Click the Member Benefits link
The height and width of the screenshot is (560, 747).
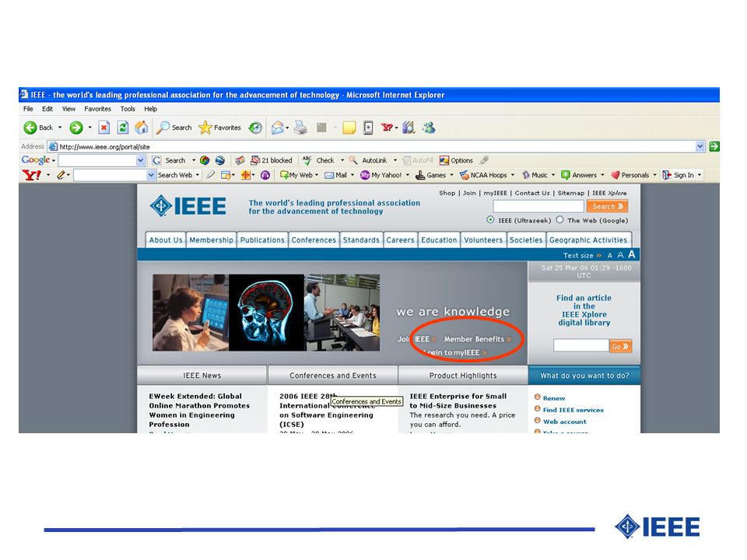477,339
